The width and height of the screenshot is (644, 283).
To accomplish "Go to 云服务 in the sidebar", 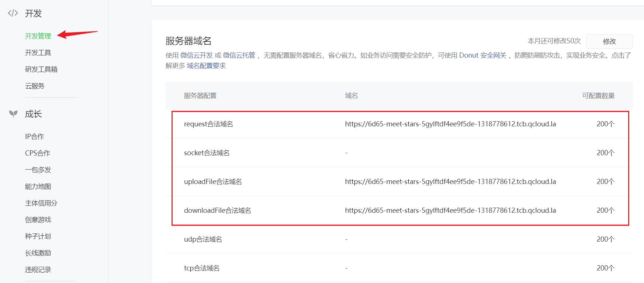I will (x=35, y=86).
